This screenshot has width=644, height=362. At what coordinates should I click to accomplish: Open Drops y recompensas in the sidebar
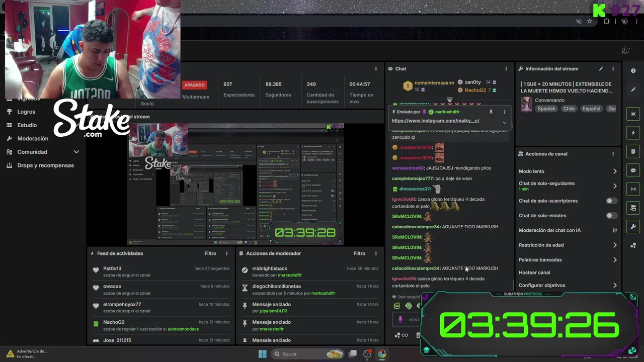click(x=45, y=165)
